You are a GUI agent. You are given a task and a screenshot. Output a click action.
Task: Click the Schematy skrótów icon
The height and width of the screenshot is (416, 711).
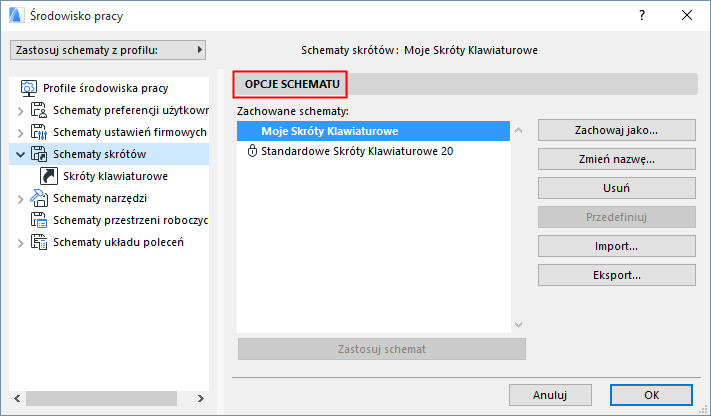point(40,154)
